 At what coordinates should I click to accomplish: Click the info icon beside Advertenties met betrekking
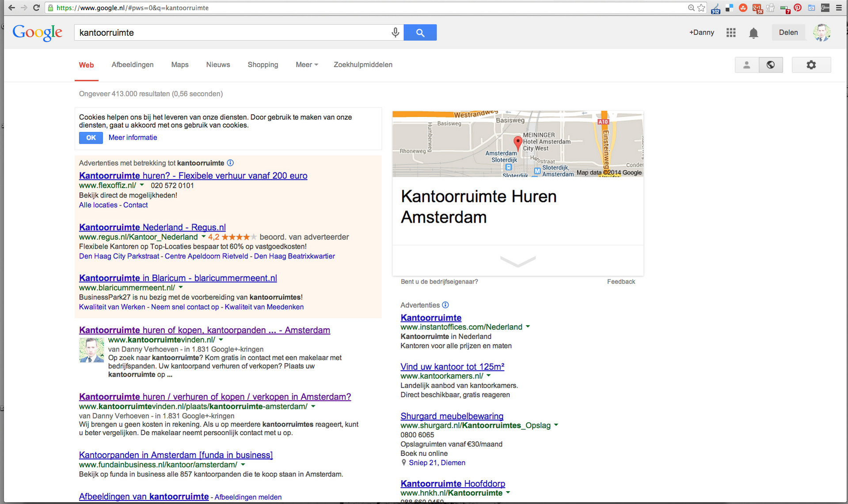point(230,163)
